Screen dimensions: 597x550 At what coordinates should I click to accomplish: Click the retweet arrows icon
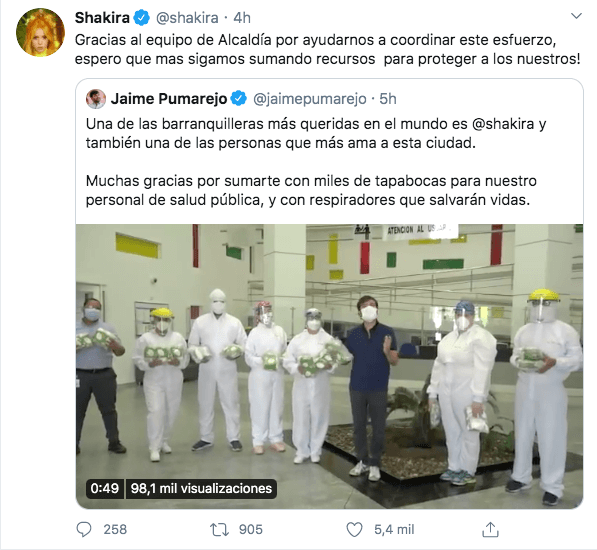coord(219,529)
